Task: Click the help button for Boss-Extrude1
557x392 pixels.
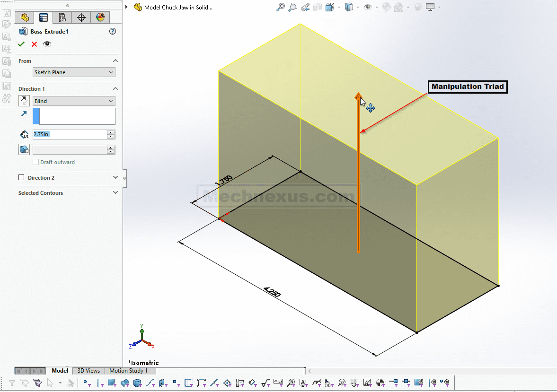Action: pos(112,32)
